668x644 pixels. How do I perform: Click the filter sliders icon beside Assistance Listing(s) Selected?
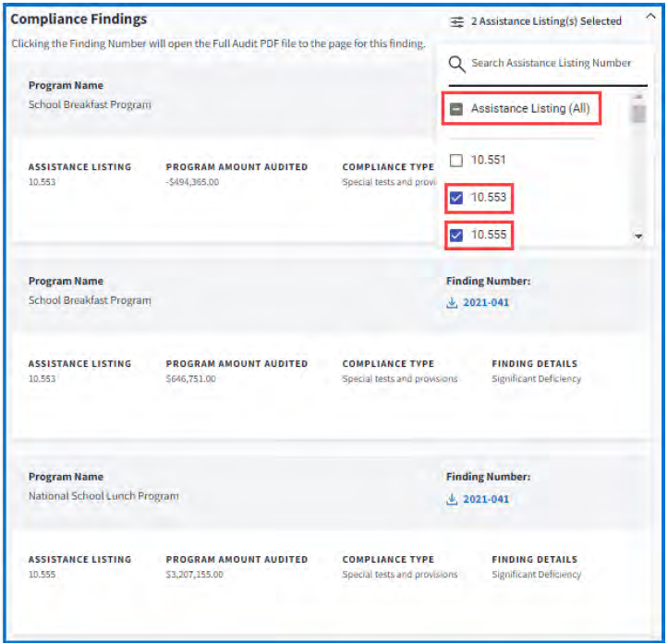(456, 21)
